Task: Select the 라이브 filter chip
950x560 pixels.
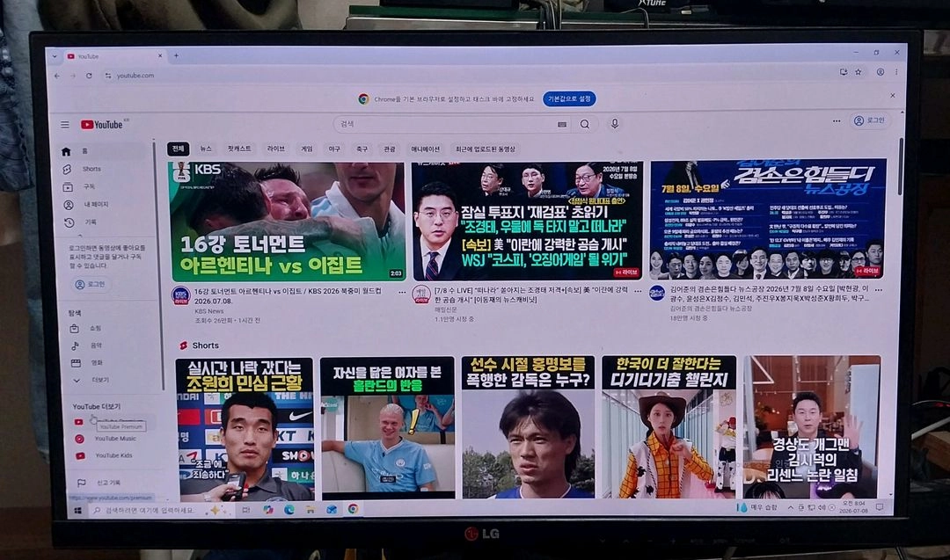Action: pyautogui.click(x=275, y=149)
